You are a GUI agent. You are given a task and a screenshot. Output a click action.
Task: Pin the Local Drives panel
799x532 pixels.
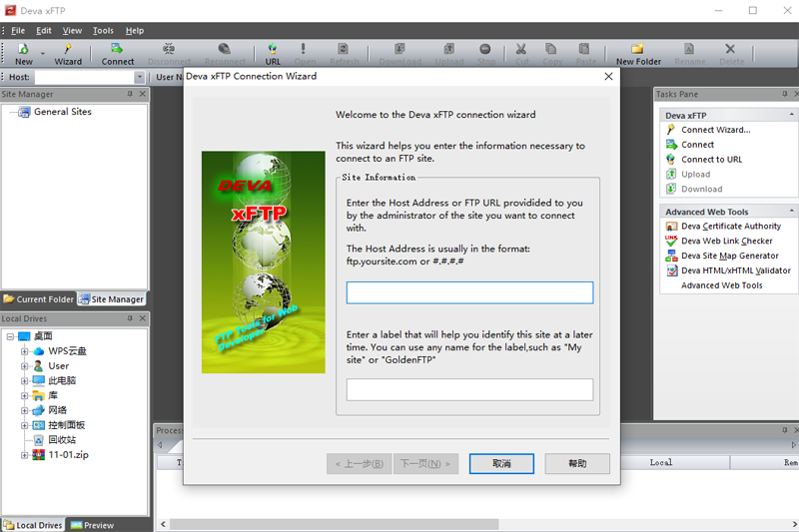click(130, 318)
